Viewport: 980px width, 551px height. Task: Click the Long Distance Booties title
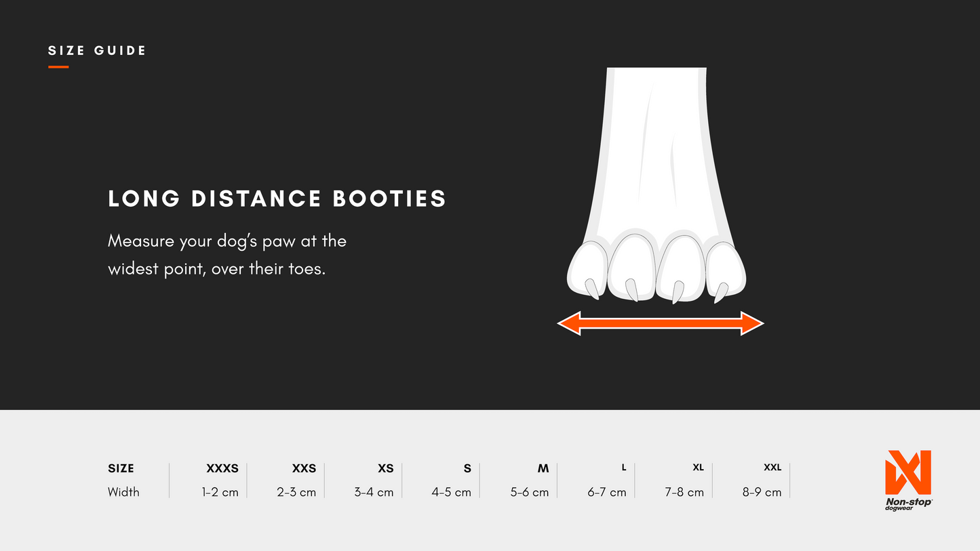coord(277,199)
